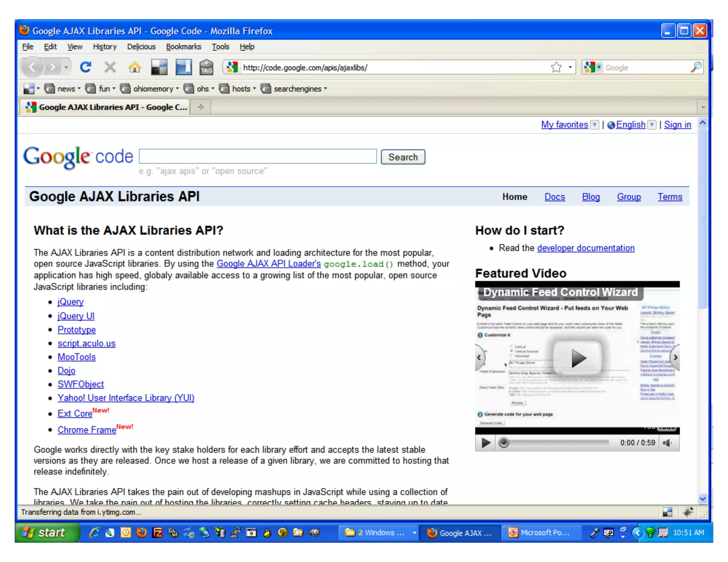Play the video using bottom play control
This screenshot has height=562, width=728.
pos(486,443)
